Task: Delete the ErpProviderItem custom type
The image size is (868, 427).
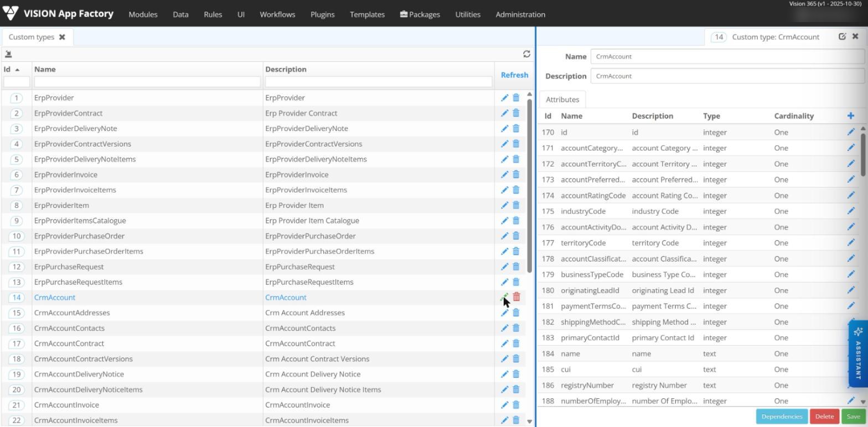Action: 516,205
